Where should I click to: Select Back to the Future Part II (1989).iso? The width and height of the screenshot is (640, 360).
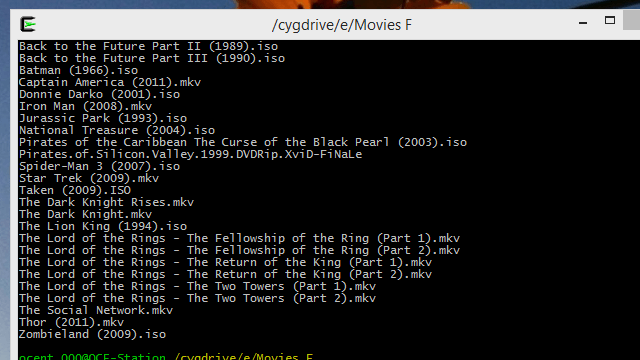click(x=148, y=46)
